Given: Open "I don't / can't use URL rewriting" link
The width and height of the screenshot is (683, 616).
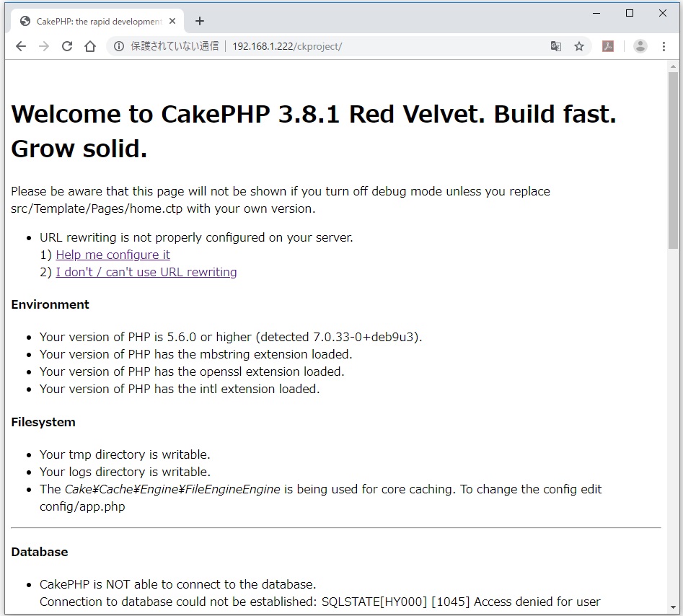Looking at the screenshot, I should click(x=146, y=272).
